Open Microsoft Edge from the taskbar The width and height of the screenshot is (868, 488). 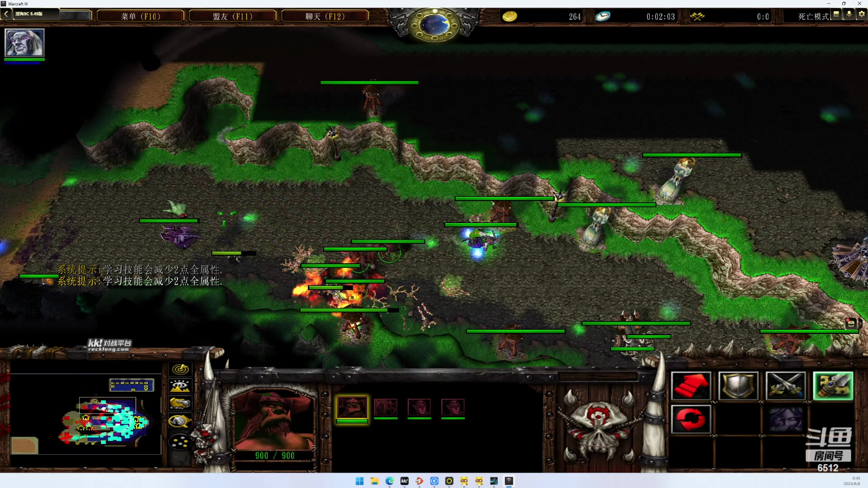point(390,481)
